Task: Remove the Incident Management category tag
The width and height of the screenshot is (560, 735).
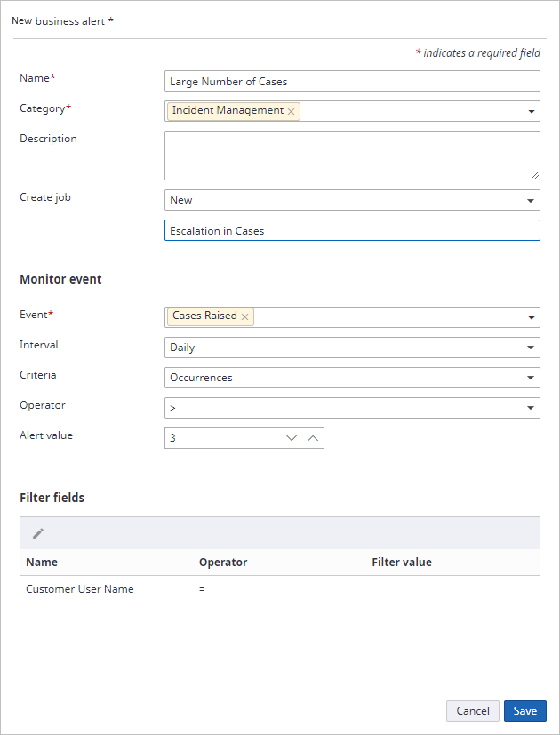Action: click(x=291, y=112)
